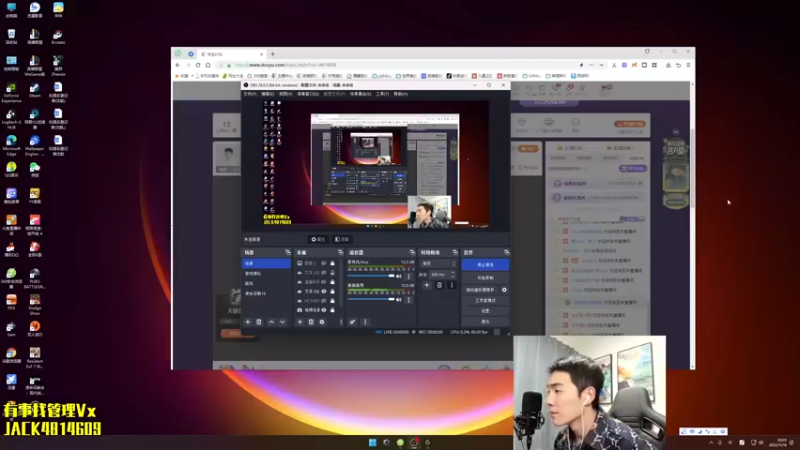Delete selected source with the trash icon in Sources dock
The height and width of the screenshot is (450, 800).
(x=311, y=322)
